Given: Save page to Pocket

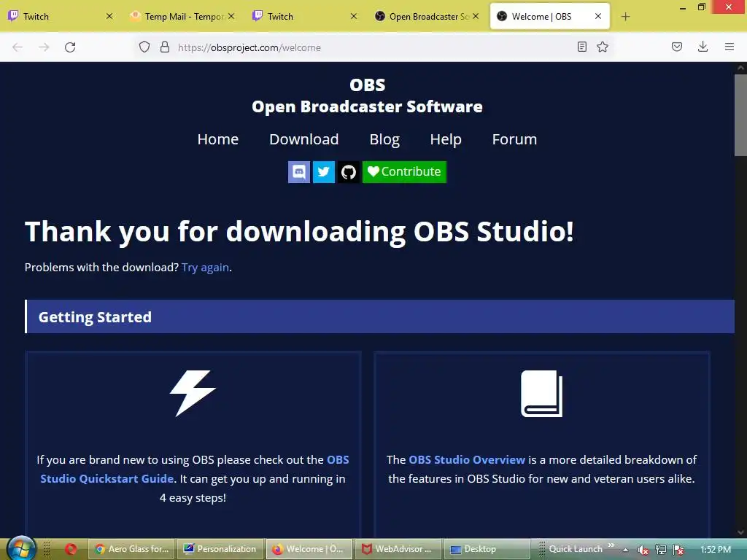Looking at the screenshot, I should click(676, 47).
